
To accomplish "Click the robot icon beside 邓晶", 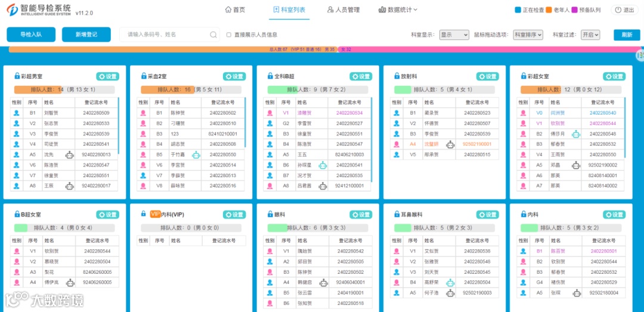I will click(576, 165).
